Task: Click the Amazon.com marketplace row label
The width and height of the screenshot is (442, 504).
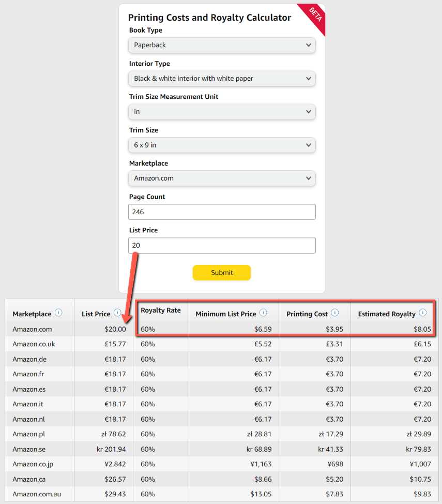Action: coord(32,329)
